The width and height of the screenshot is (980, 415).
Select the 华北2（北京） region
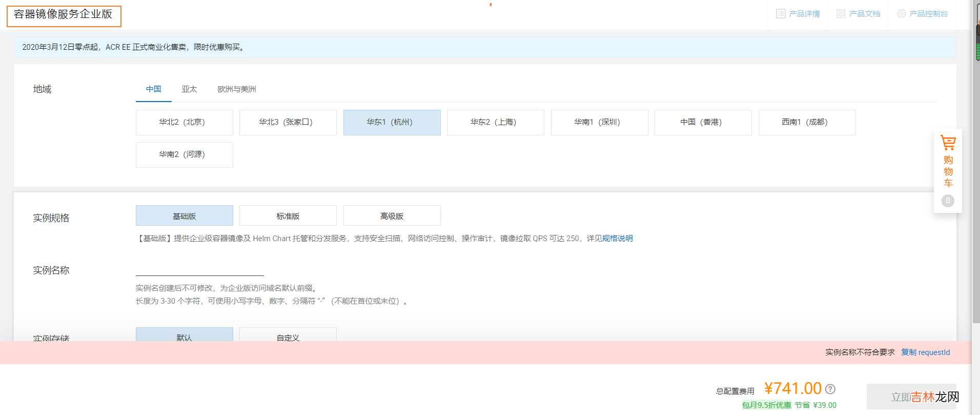pos(184,123)
